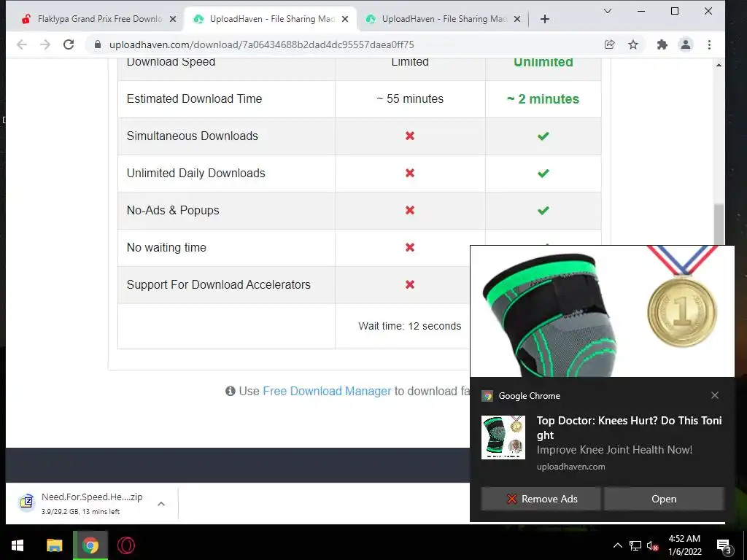Screen dimensions: 747x560
Task: Click green check for No-Ads & Popups
Action: pos(543,211)
